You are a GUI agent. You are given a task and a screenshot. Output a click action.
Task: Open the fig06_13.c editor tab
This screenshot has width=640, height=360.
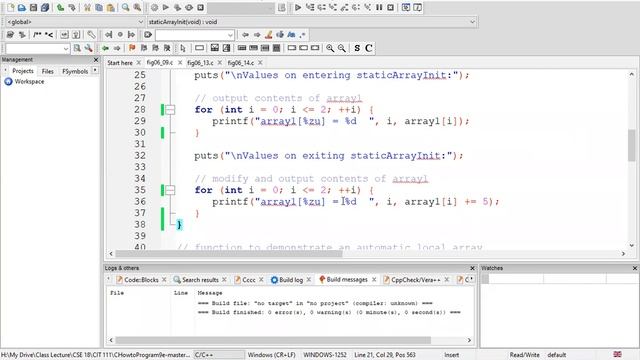tap(200, 62)
